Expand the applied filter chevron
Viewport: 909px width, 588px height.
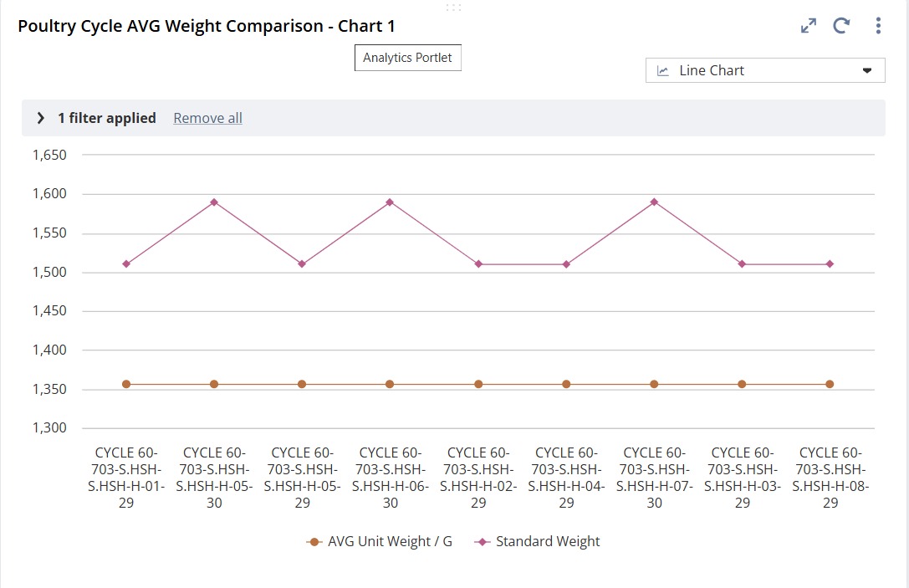[40, 119]
